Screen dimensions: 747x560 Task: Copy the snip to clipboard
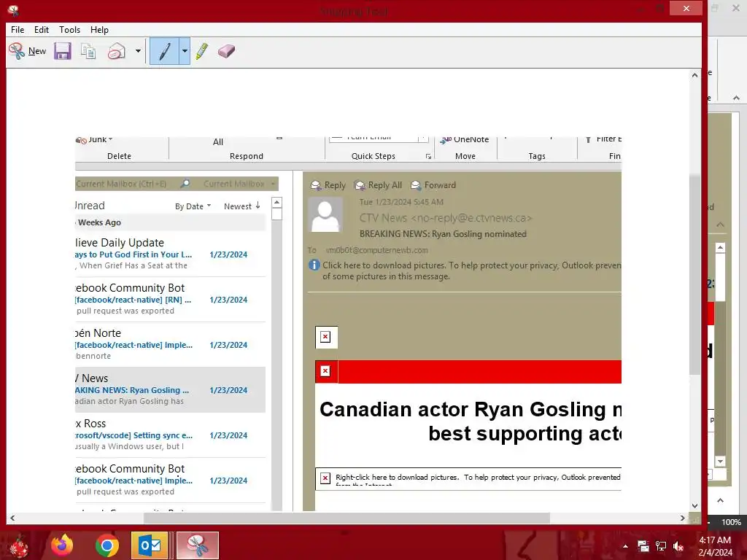click(88, 51)
